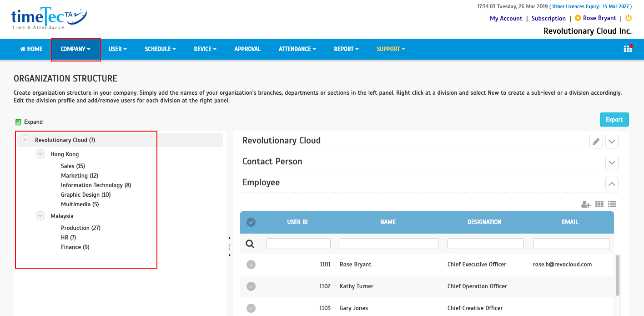The height and width of the screenshot is (316, 644).
Task: Select the Graphic Design (10) division
Action: coord(86,195)
